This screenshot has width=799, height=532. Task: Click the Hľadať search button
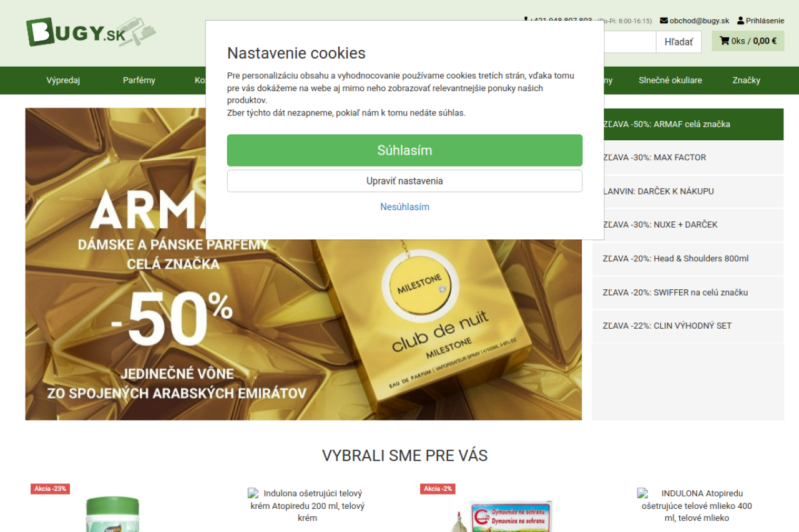coord(679,42)
